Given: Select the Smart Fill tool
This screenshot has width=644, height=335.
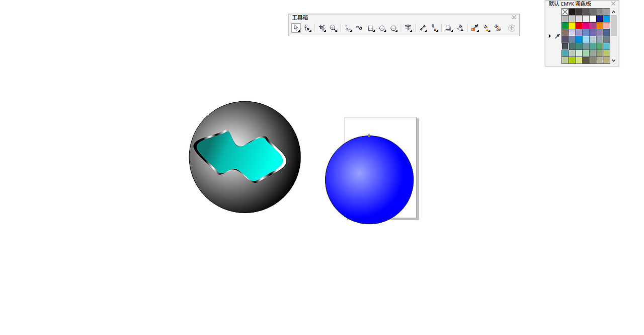Looking at the screenshot, I should [x=498, y=28].
